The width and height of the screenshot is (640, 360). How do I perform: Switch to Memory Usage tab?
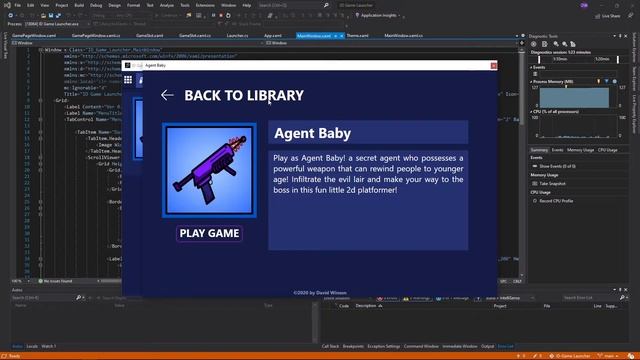click(580, 150)
